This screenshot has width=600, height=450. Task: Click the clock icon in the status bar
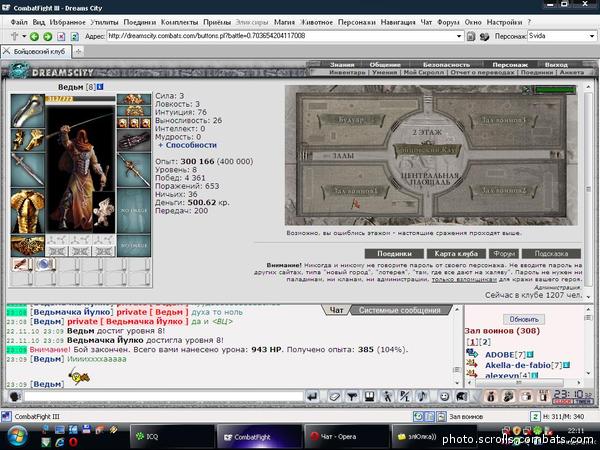click(x=418, y=416)
